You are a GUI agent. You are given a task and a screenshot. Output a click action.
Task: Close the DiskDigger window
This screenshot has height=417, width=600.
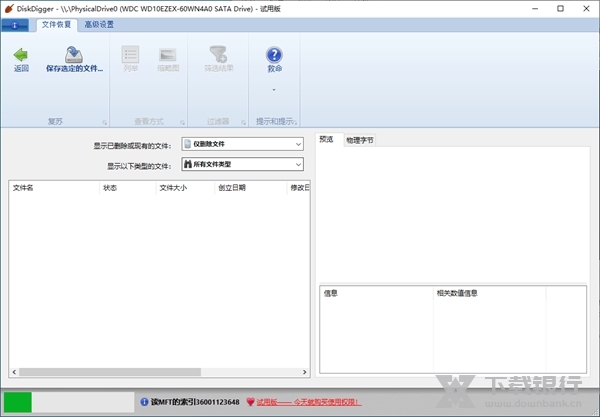click(586, 8)
